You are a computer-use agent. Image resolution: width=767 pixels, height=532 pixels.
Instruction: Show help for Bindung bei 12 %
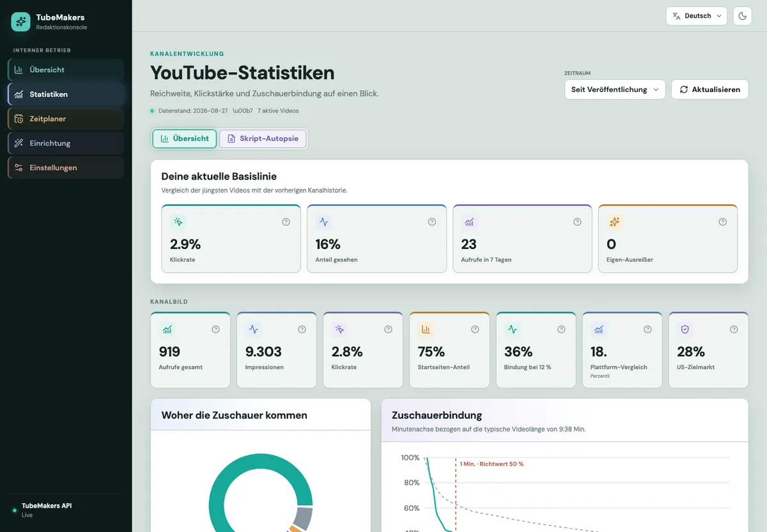[x=561, y=330]
